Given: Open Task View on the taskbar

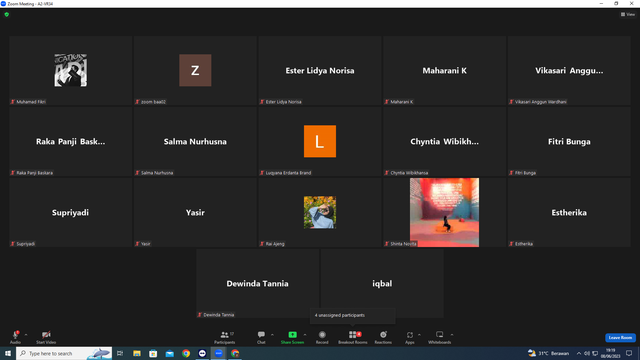Looking at the screenshot, I should [x=120, y=353].
